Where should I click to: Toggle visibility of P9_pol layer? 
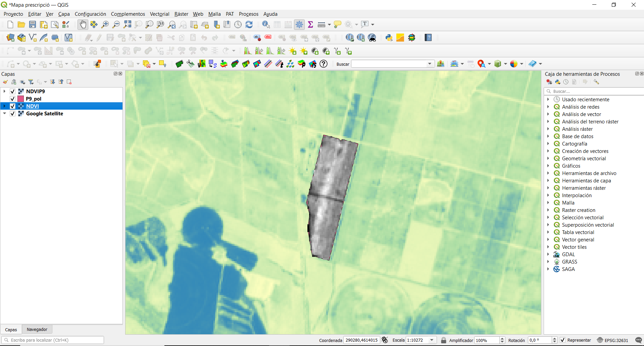(12, 99)
